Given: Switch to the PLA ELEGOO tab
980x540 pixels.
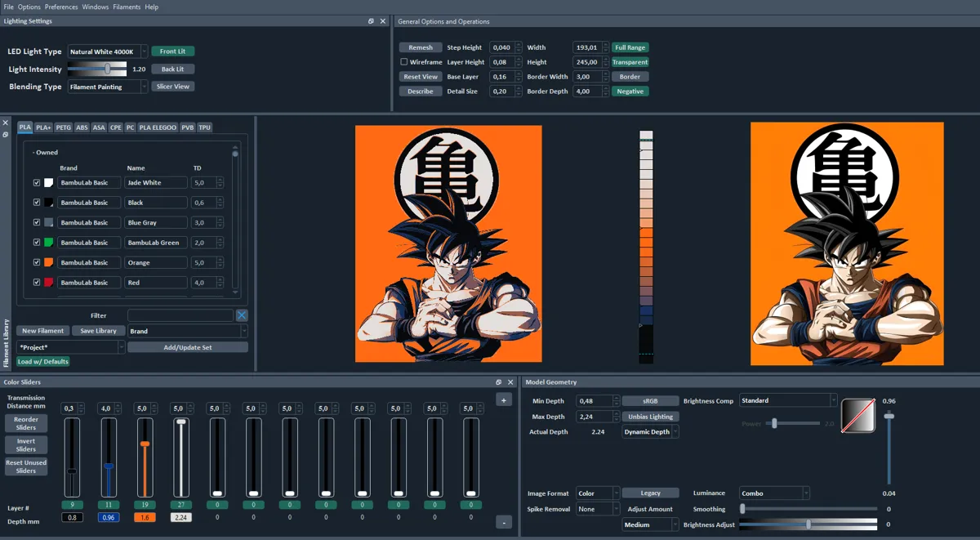Looking at the screenshot, I should tap(158, 127).
